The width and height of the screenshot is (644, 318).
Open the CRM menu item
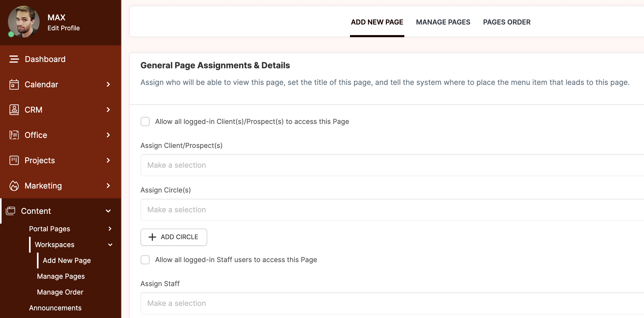coord(60,110)
